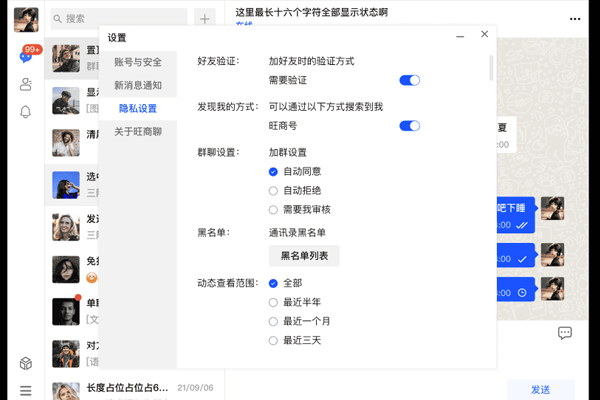Disable the 旺商号 search discovery switch
The image size is (600, 400).
click(409, 126)
